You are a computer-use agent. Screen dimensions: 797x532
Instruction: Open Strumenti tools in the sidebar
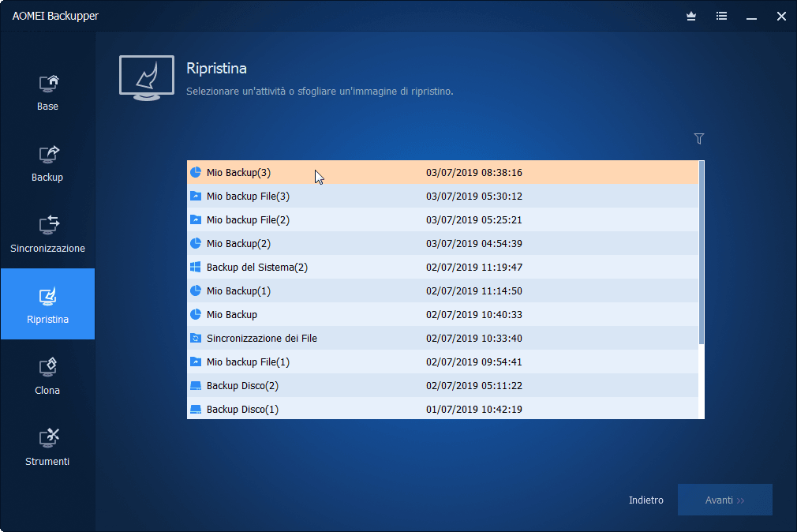(x=48, y=448)
